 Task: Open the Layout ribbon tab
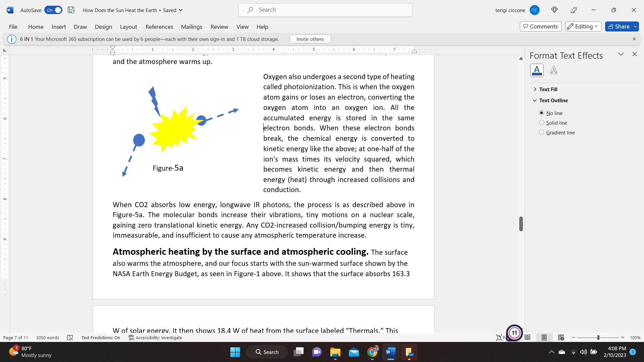coord(128,27)
